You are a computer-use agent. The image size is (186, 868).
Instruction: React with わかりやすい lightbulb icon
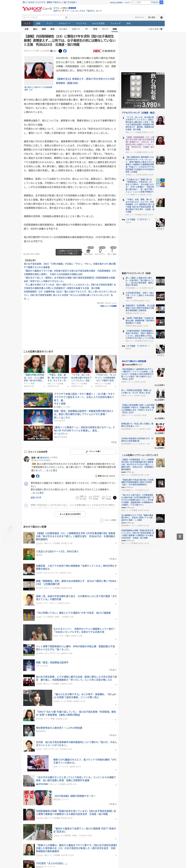(x=100, y=251)
